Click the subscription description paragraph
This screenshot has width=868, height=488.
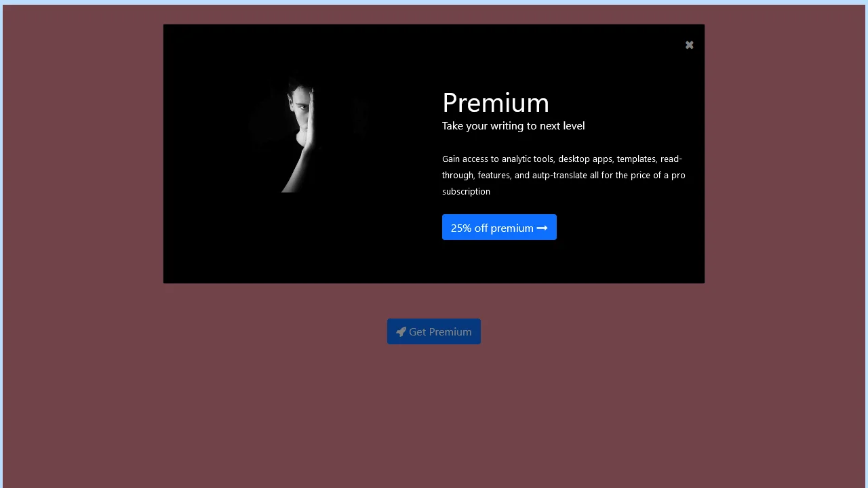pyautogui.click(x=563, y=175)
